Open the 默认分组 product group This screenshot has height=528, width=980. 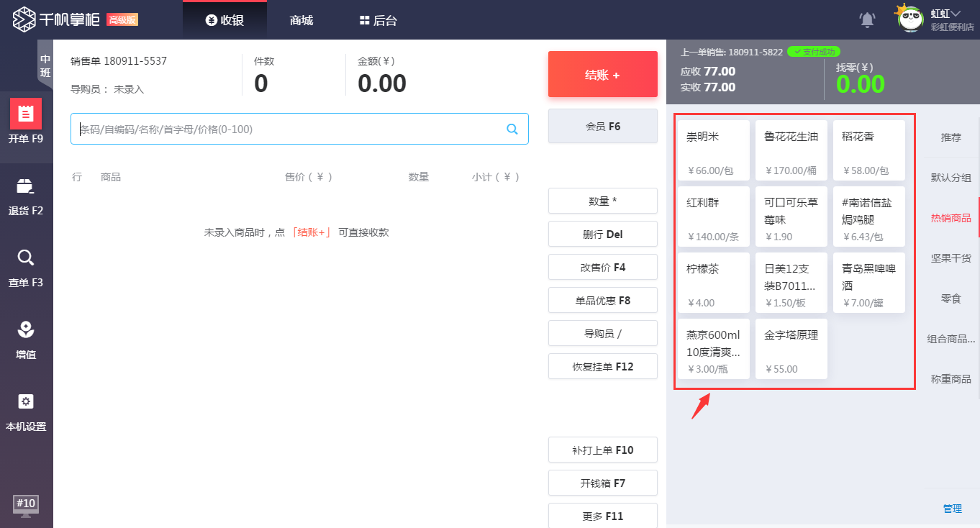(x=951, y=178)
